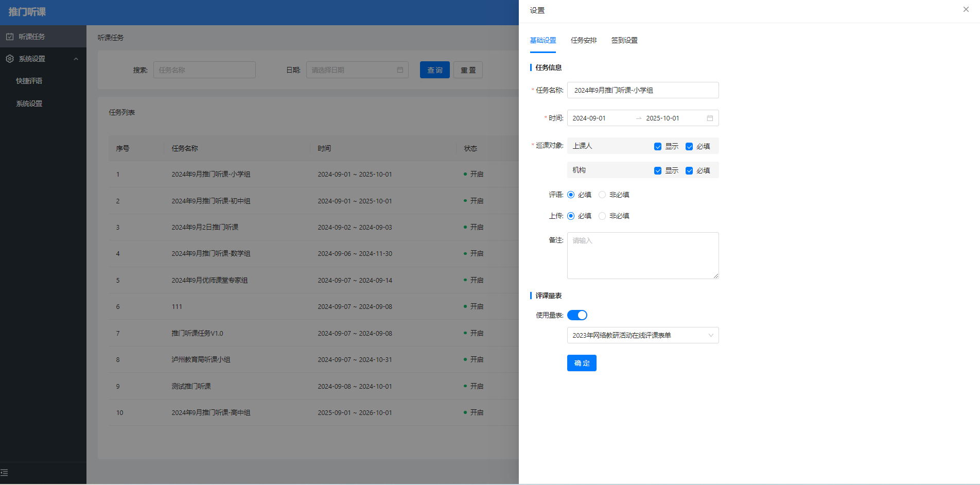This screenshot has height=485, width=980.
Task: Click the 确定 button
Action: (582, 363)
